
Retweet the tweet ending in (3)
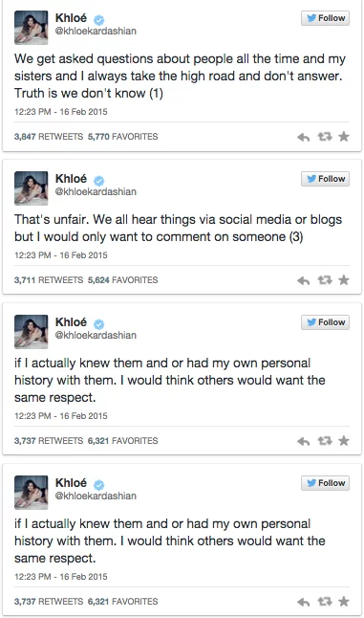click(325, 280)
